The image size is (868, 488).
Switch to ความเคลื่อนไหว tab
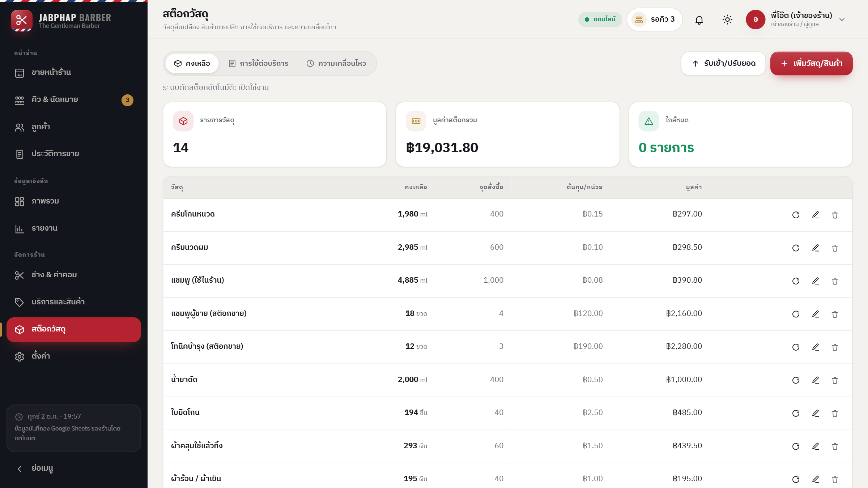tap(336, 64)
